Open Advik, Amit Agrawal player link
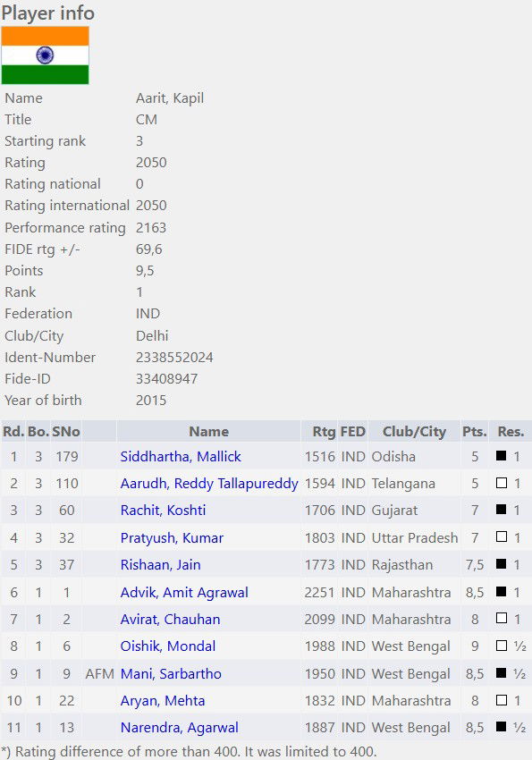Image resolution: width=532 pixels, height=760 pixels. pyautogui.click(x=184, y=592)
